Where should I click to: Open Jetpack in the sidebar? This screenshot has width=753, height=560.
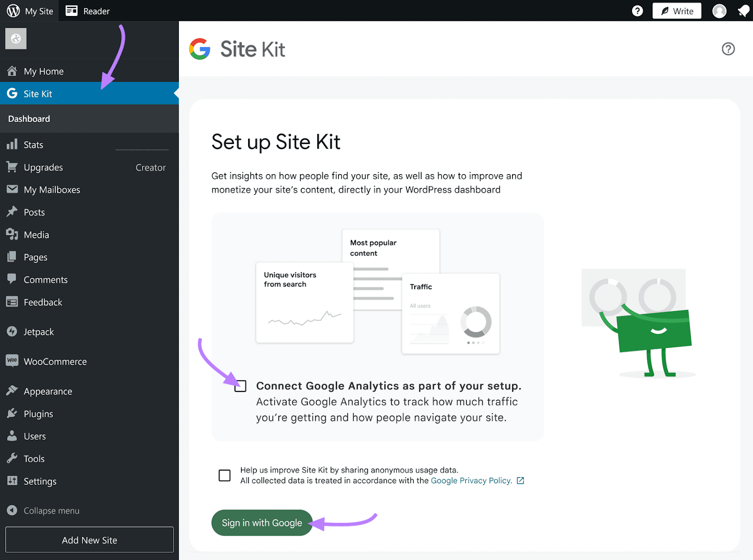pos(39,332)
